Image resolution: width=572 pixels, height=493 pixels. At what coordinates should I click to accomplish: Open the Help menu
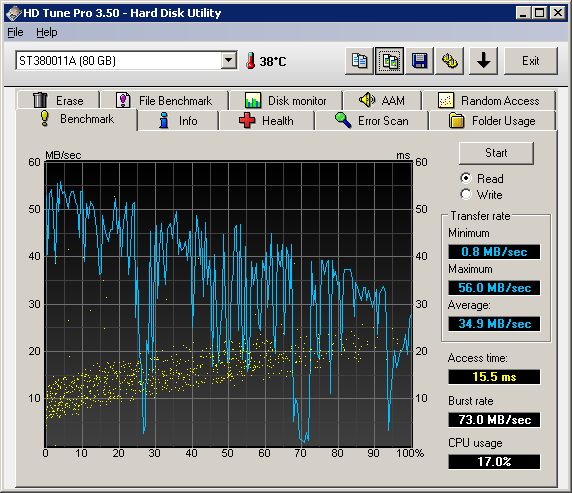pos(47,32)
